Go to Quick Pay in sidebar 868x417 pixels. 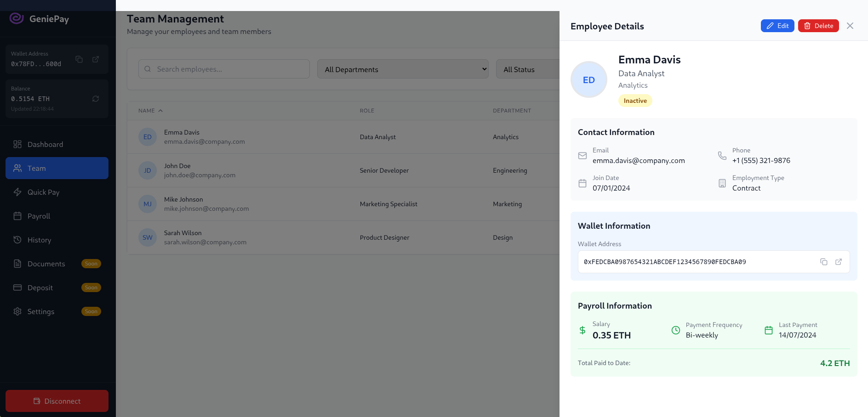click(x=43, y=192)
